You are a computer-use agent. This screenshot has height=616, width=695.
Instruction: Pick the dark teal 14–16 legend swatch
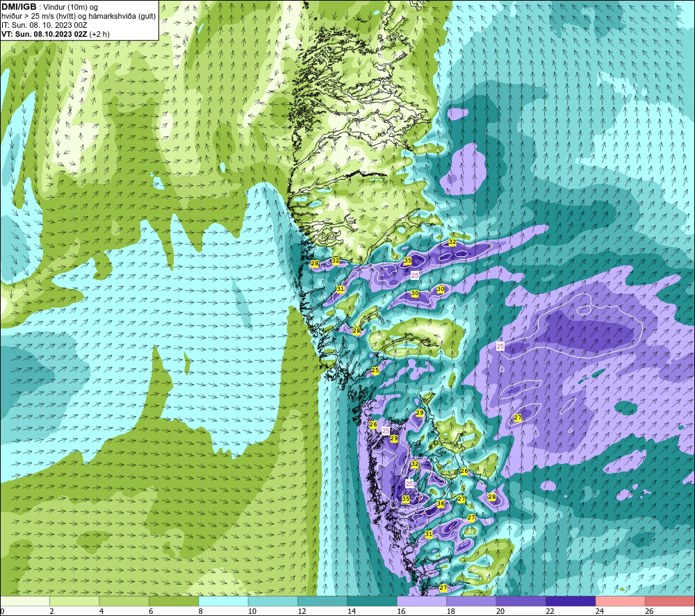click(373, 601)
